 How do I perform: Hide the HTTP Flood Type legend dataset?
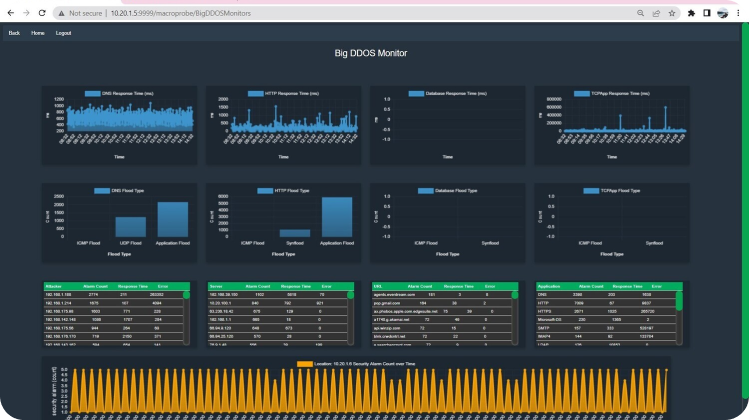tap(265, 190)
